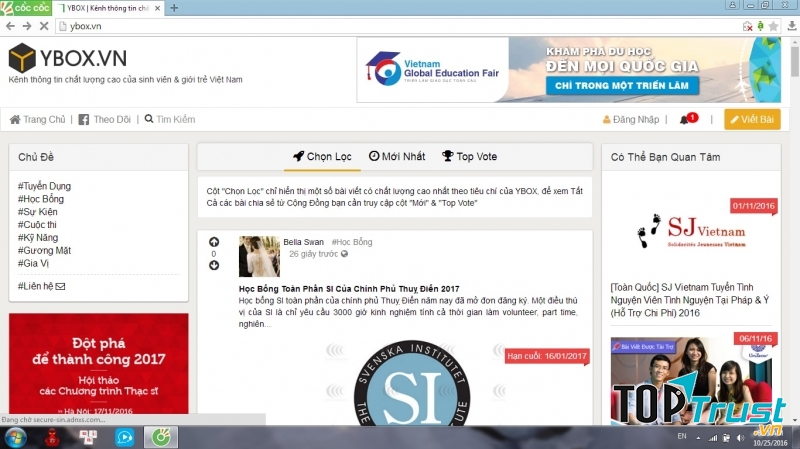Go to Trang Chủ home link
This screenshot has height=449, width=800.
point(38,119)
